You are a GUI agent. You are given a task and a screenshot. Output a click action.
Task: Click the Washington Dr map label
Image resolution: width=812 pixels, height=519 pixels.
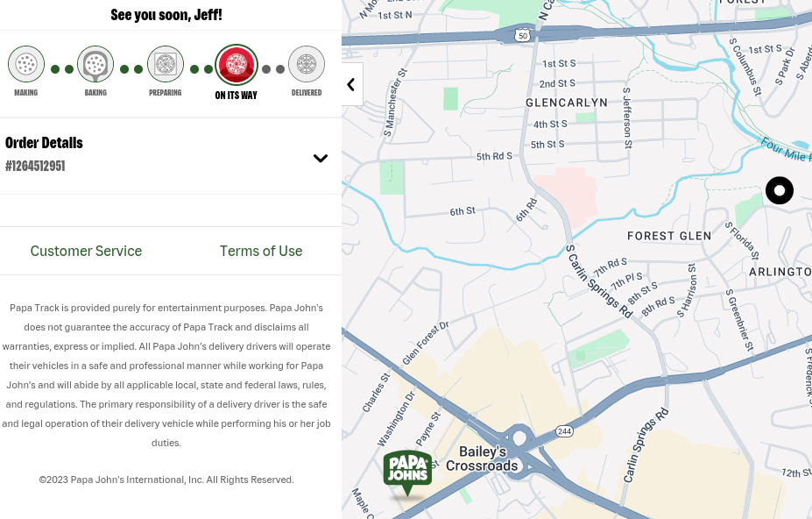click(x=396, y=419)
